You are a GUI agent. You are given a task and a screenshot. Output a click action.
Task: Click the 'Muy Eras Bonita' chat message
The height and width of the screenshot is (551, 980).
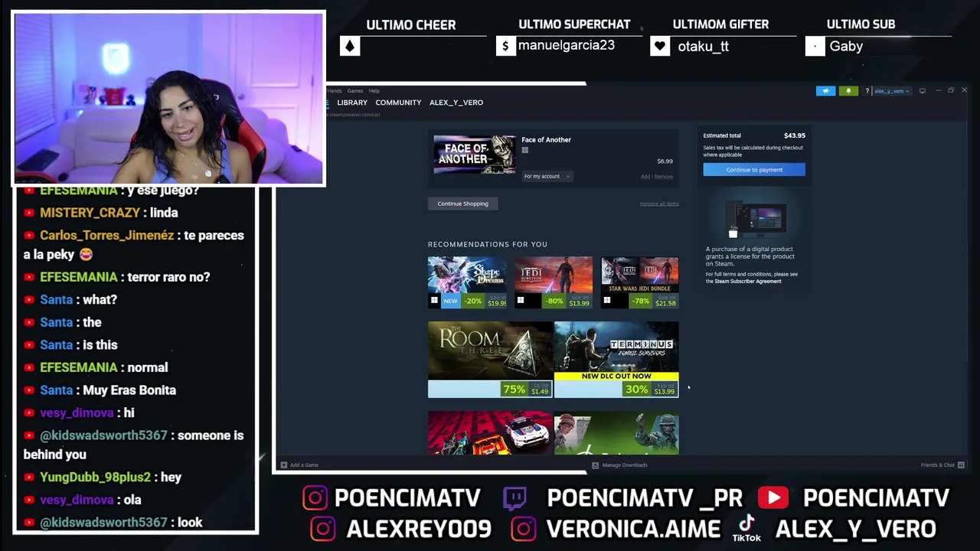[131, 390]
